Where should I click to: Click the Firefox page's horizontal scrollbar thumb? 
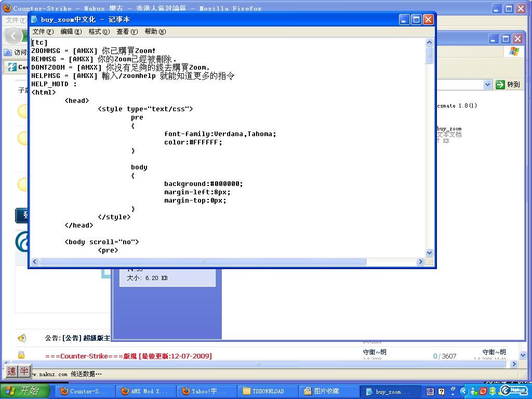coord(258,364)
